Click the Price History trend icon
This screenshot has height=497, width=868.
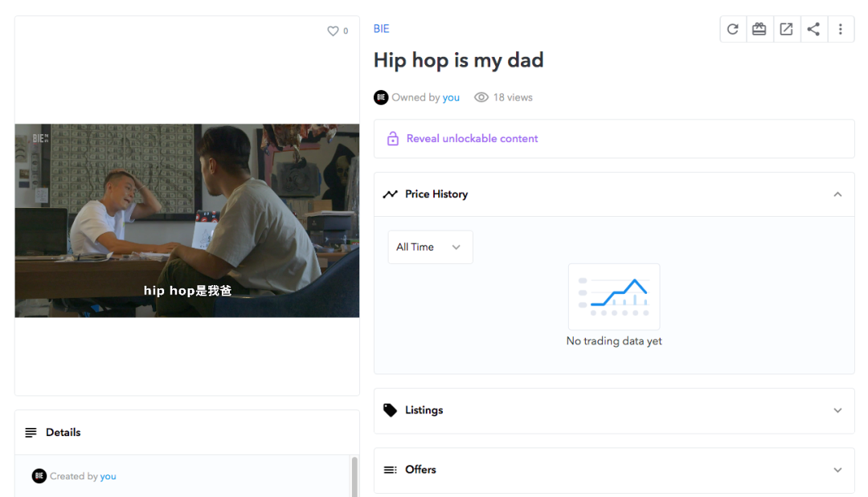(x=391, y=194)
